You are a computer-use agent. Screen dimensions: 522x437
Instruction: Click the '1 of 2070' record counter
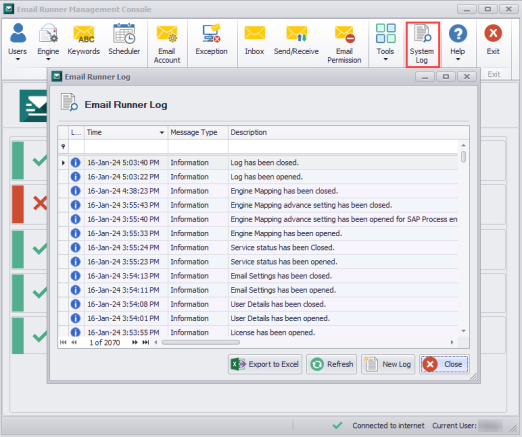click(x=104, y=342)
